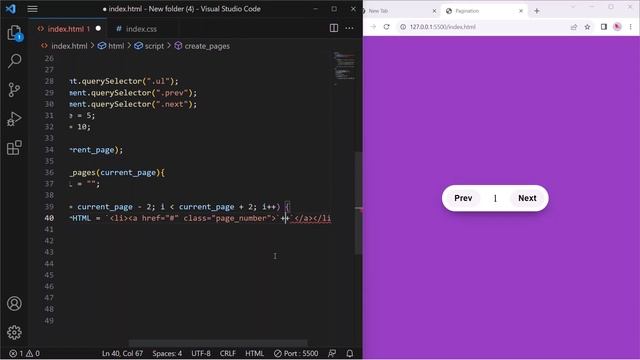This screenshot has width=640, height=360.
Task: Open the Extensions view
Action: pyautogui.click(x=14, y=147)
